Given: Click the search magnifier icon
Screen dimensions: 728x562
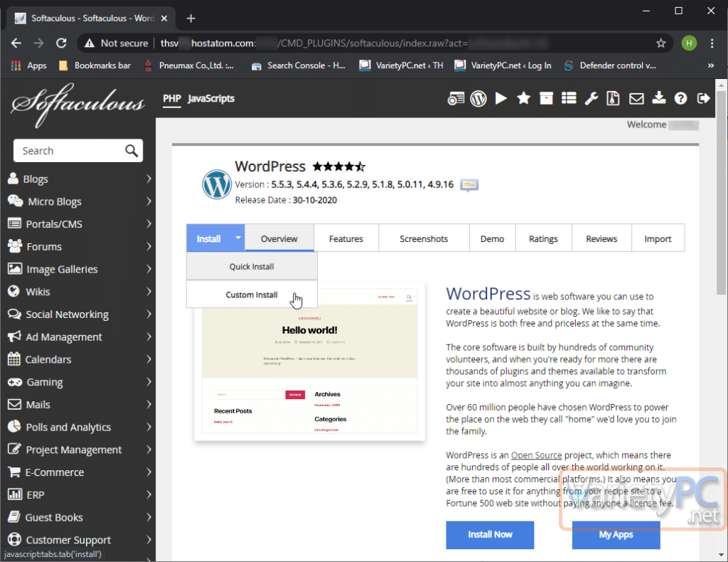Looking at the screenshot, I should coord(132,151).
